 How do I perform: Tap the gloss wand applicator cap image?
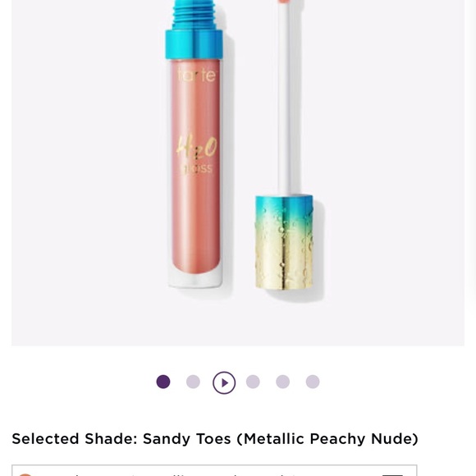point(284,144)
